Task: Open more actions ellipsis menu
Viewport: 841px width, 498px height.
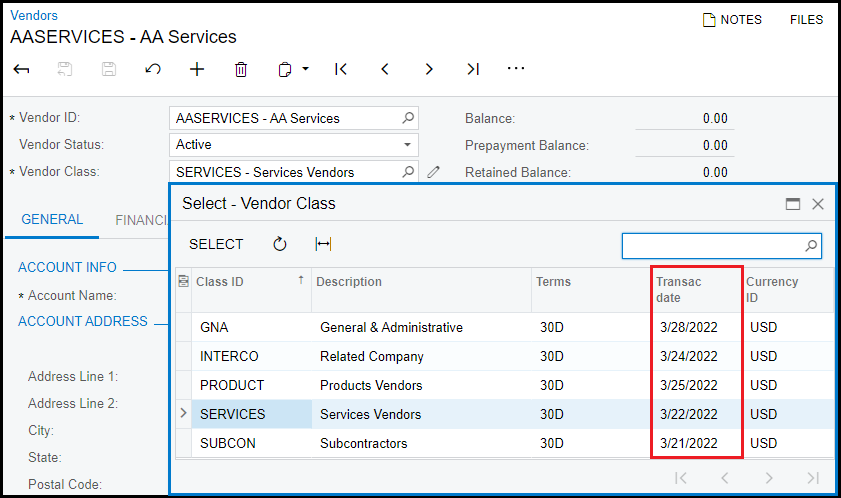Action: click(516, 69)
